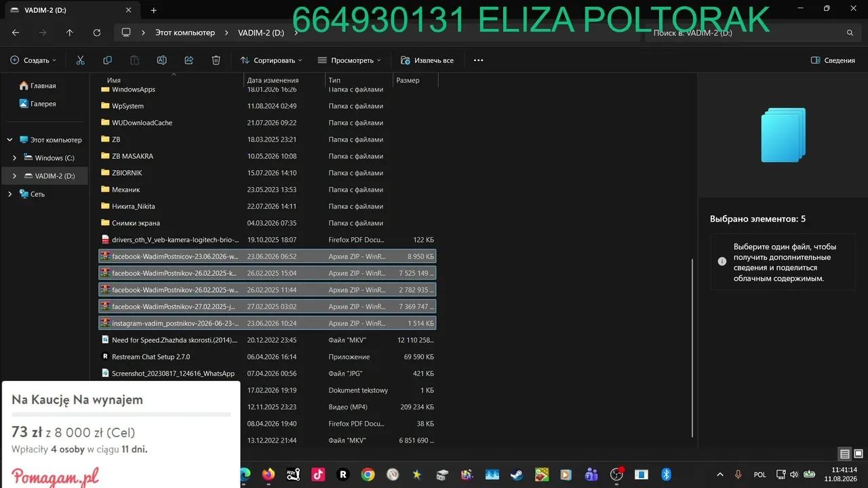Click the Извлечь все button
868x488 pixels.
pos(427,60)
